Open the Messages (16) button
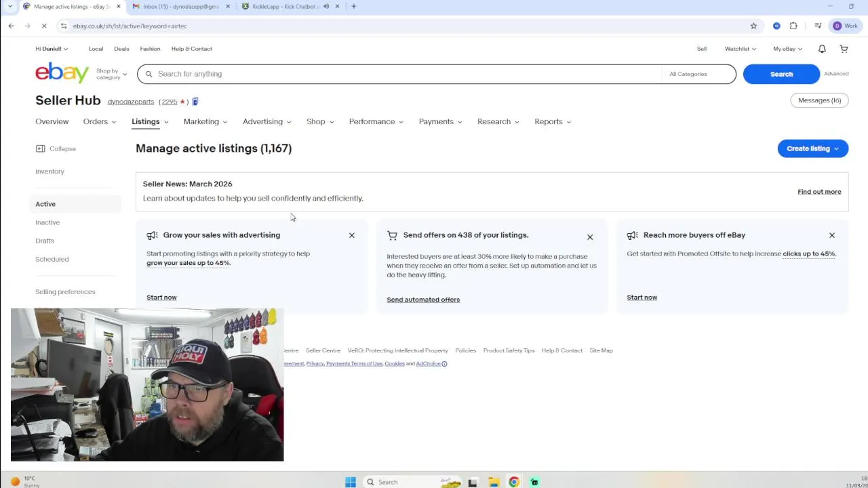Image resolution: width=868 pixels, height=488 pixels. coord(819,100)
